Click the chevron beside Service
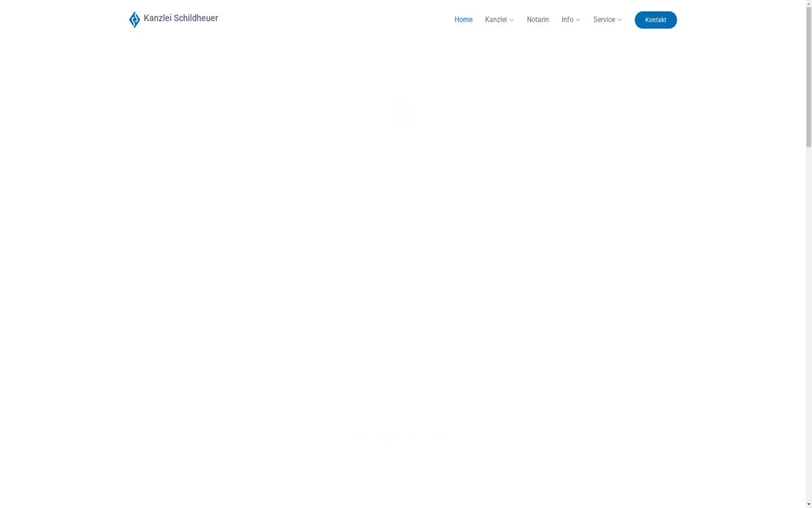 point(618,20)
